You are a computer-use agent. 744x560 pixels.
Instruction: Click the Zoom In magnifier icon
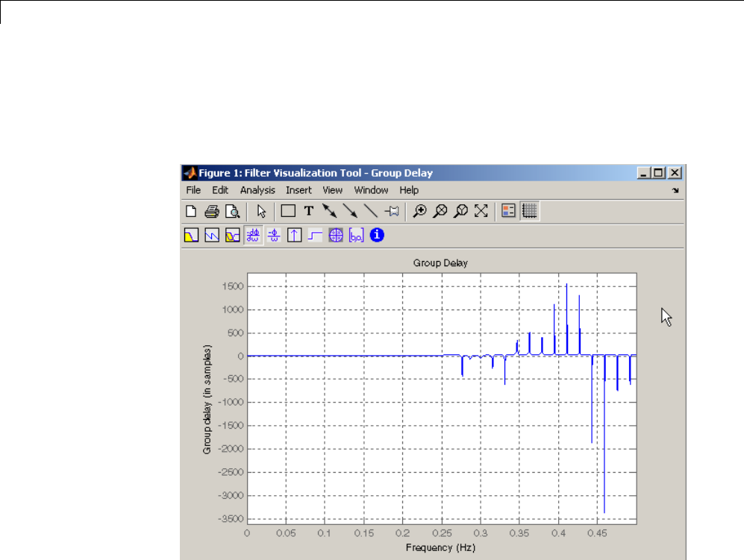(x=421, y=211)
